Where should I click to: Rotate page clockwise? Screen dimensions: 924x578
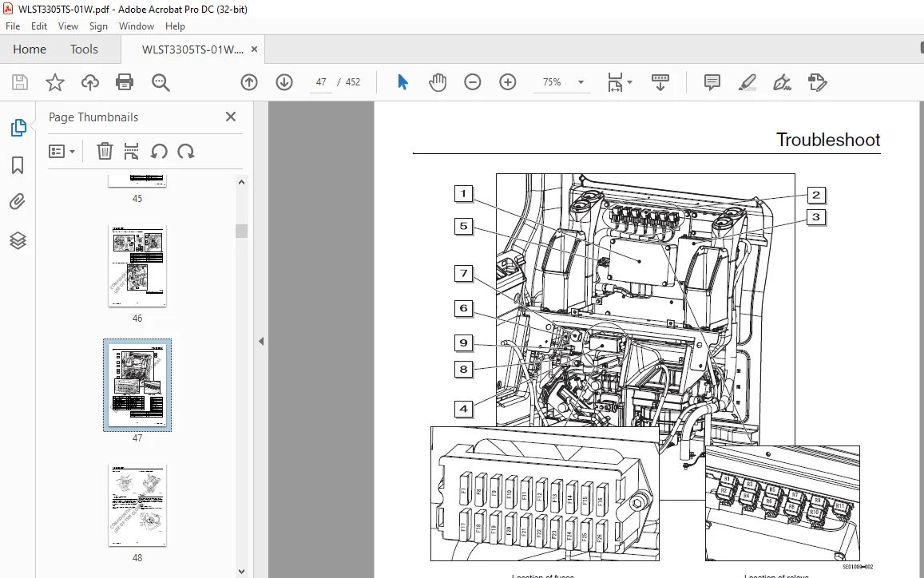click(185, 152)
